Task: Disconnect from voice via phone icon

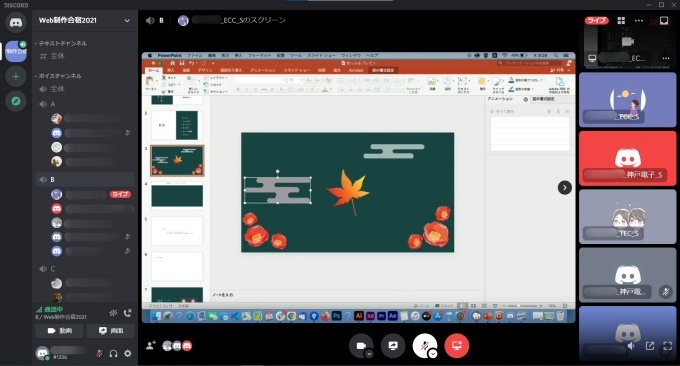Action: point(128,313)
